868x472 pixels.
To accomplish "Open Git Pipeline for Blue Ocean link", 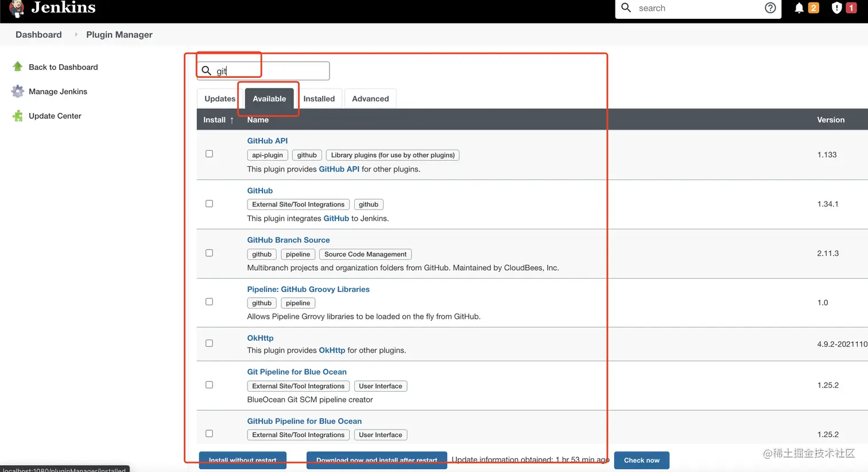I will tap(297, 372).
